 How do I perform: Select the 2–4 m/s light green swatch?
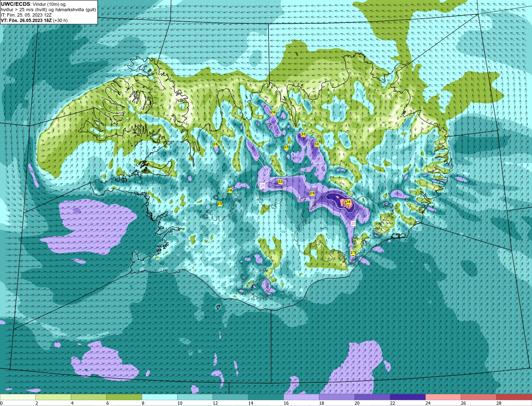coord(53,397)
